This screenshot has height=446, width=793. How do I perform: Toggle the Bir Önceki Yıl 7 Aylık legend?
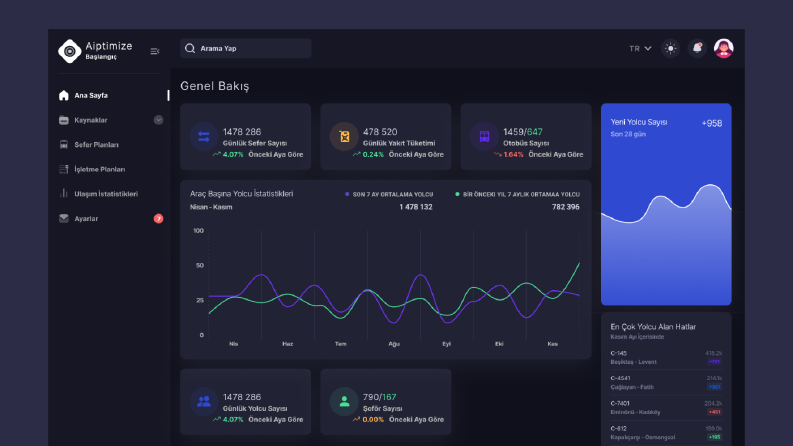point(517,194)
